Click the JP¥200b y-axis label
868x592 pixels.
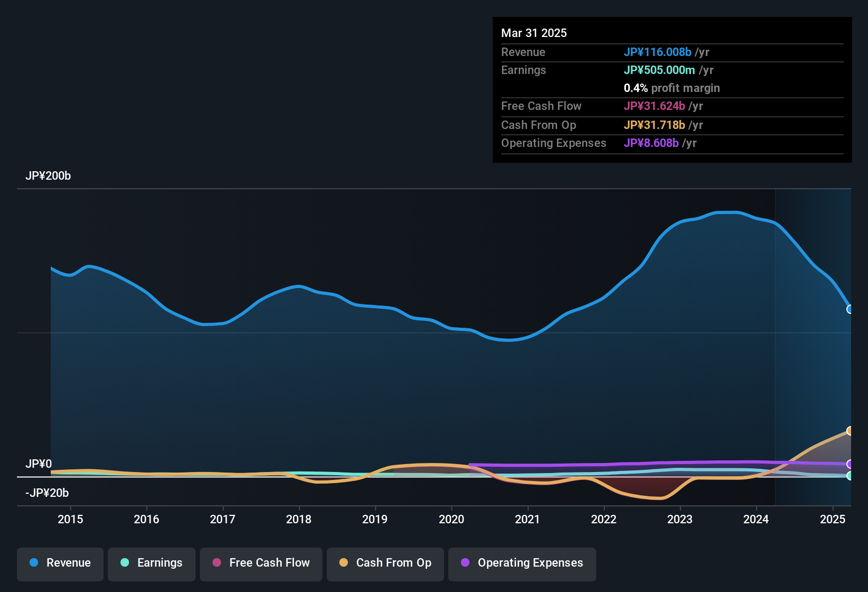[48, 176]
